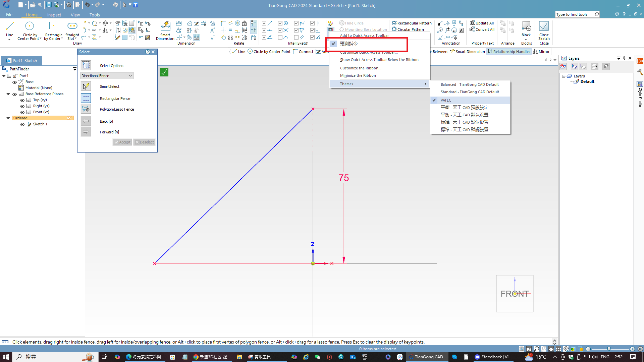Select Minimize the Ribbon menu item
Viewport: 644px width, 362px height.
379,75
